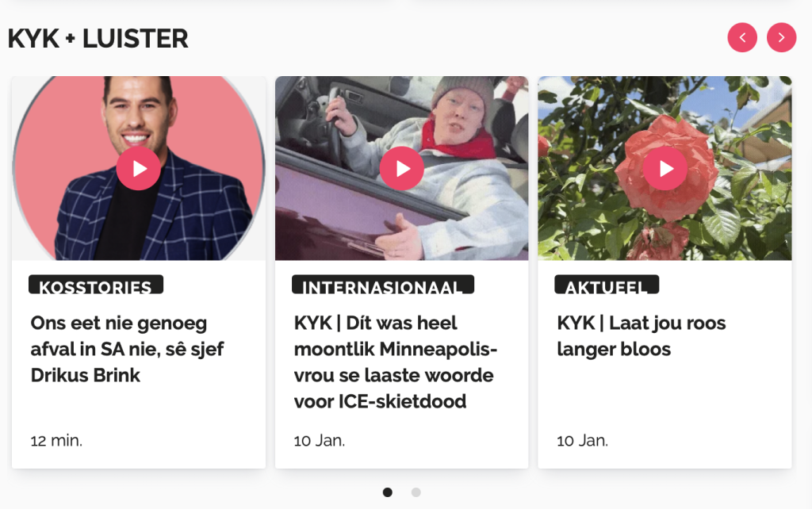The image size is (812, 509).
Task: Select the first carousel page dot
Action: [x=387, y=492]
